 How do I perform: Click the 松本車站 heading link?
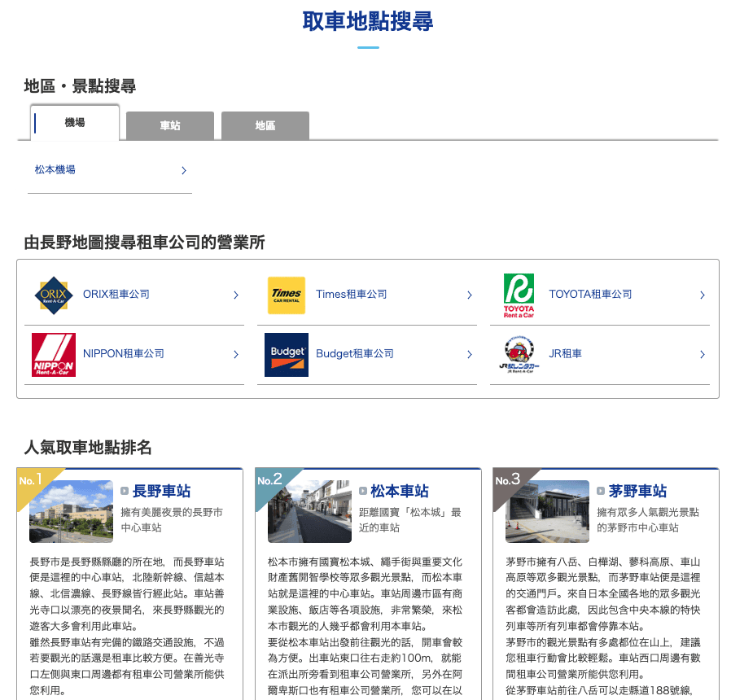pos(400,491)
